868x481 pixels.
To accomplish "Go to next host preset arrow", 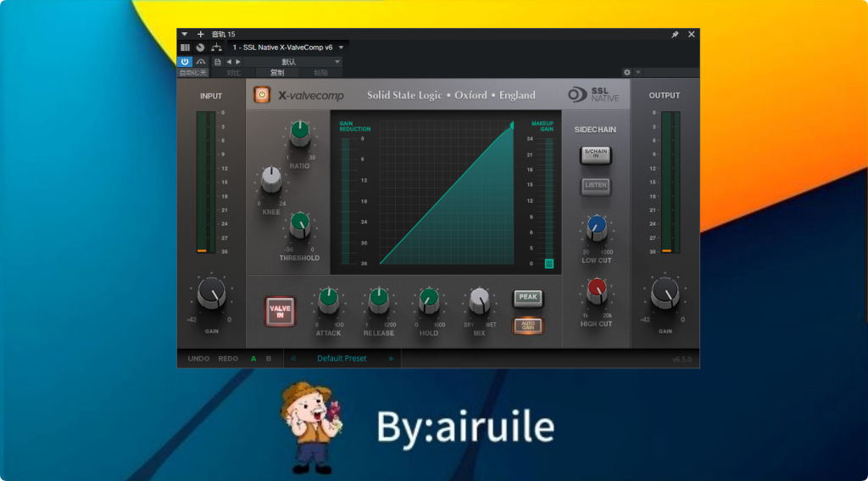I will [x=237, y=62].
